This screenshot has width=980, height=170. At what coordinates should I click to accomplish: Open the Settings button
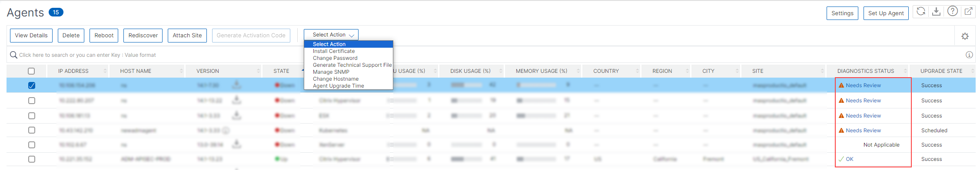[842, 13]
